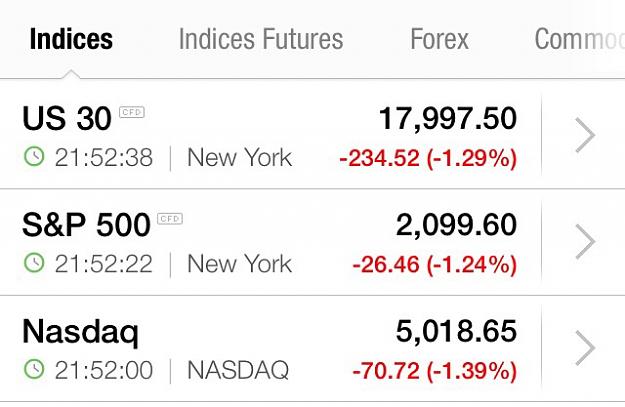The width and height of the screenshot is (625, 407).
Task: Click the clock icon beside 21:52:00
Action: (34, 369)
